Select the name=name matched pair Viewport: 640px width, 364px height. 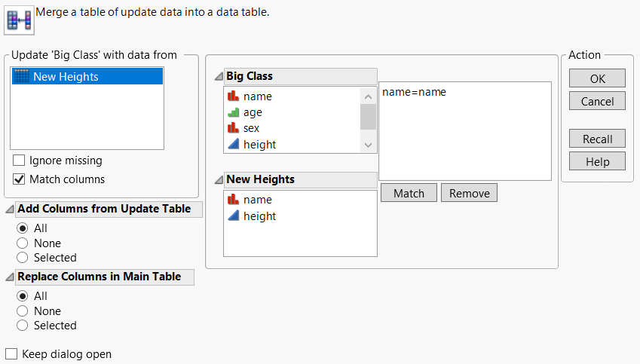pyautogui.click(x=414, y=92)
